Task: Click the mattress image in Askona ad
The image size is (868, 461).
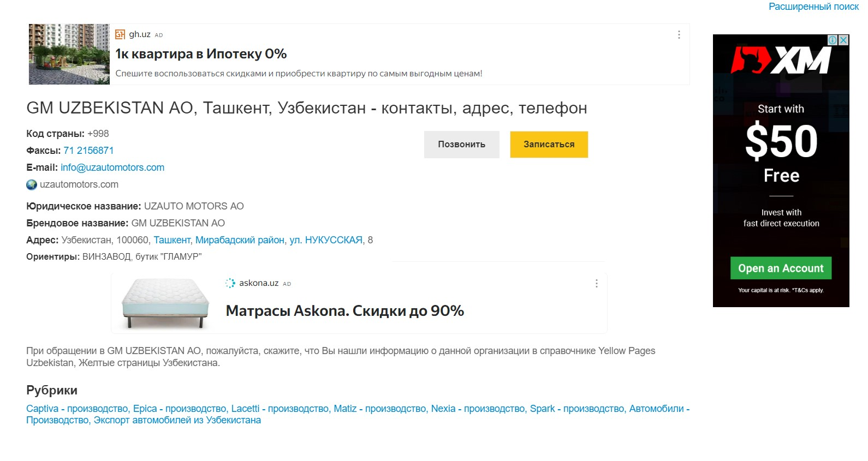Action: [165, 303]
